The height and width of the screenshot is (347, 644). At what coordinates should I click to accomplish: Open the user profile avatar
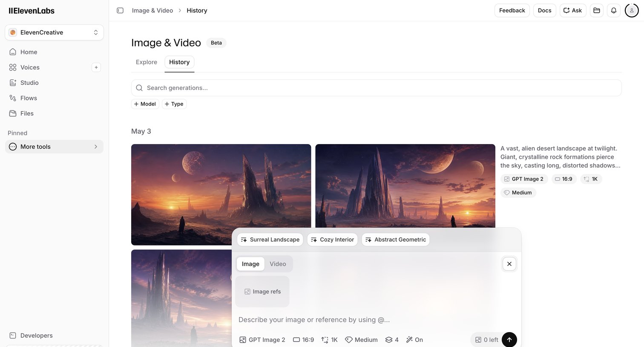(632, 10)
